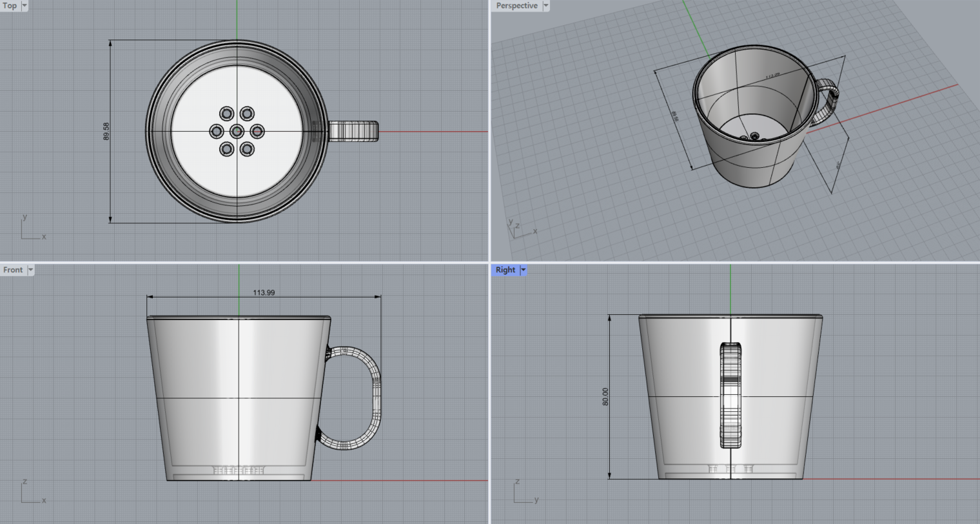Select the mug handle in Top view
980x524 pixels.
[354, 131]
